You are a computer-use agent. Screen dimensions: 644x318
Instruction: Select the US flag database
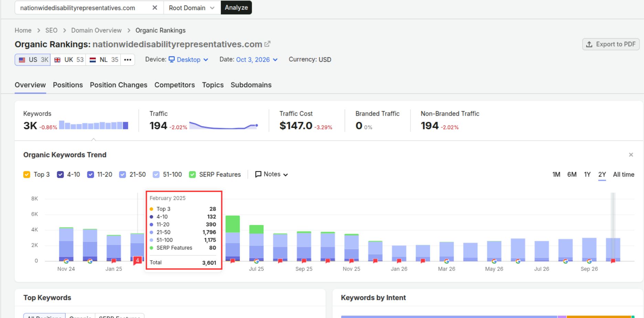(33, 60)
